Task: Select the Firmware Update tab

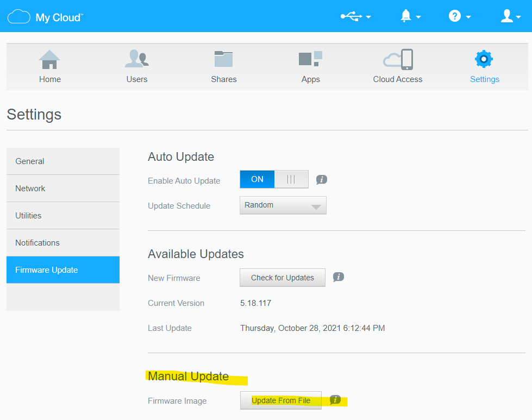Action: pos(63,269)
